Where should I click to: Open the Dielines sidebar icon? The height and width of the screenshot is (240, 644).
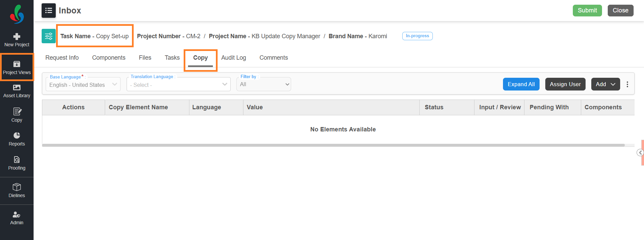[17, 190]
